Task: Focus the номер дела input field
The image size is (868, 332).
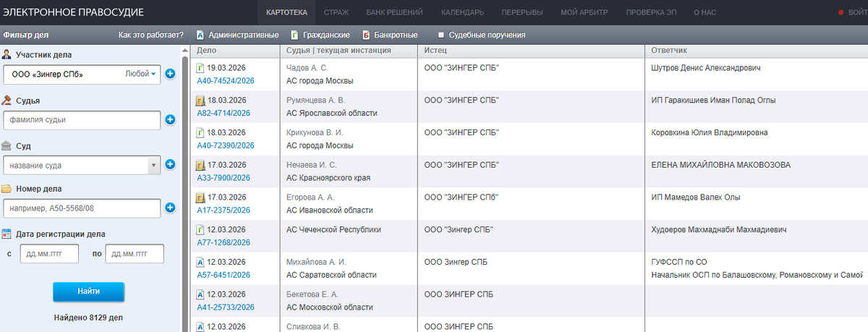Action: pyautogui.click(x=82, y=208)
